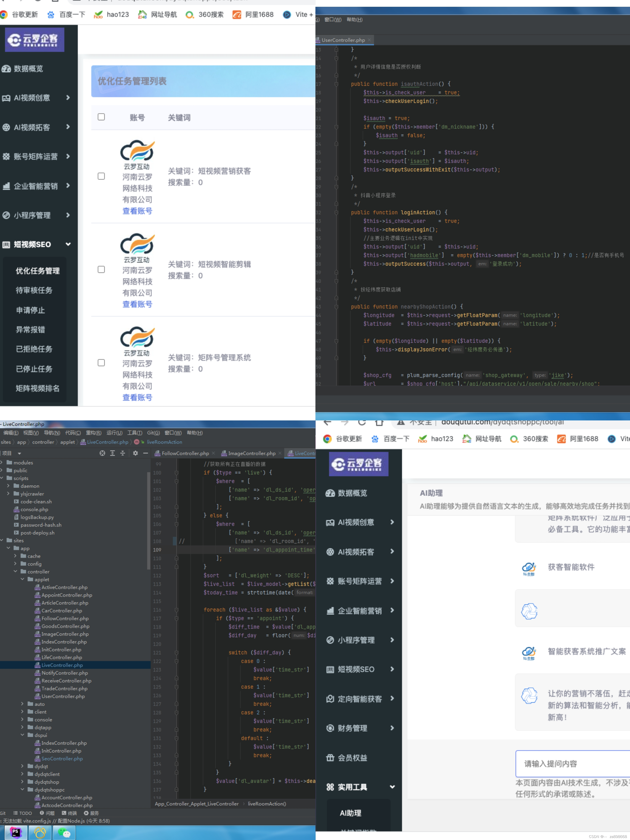Click 查看账号 link under first account
This screenshot has width=630, height=840.
(x=137, y=211)
